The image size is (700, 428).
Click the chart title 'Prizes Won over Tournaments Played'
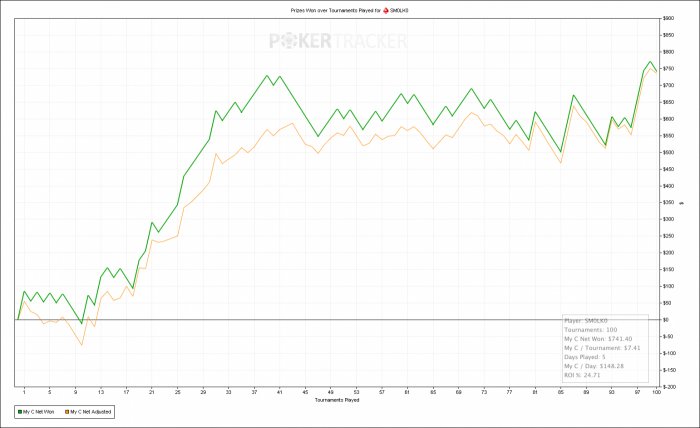click(335, 10)
